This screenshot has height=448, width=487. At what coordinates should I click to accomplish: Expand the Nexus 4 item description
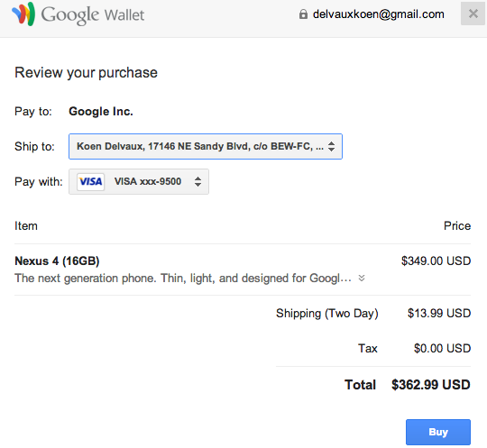point(362,278)
